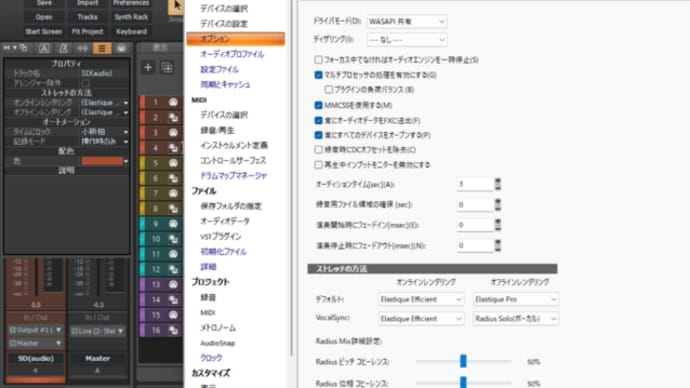Toggle the MMCSS checkbox

tap(319, 105)
